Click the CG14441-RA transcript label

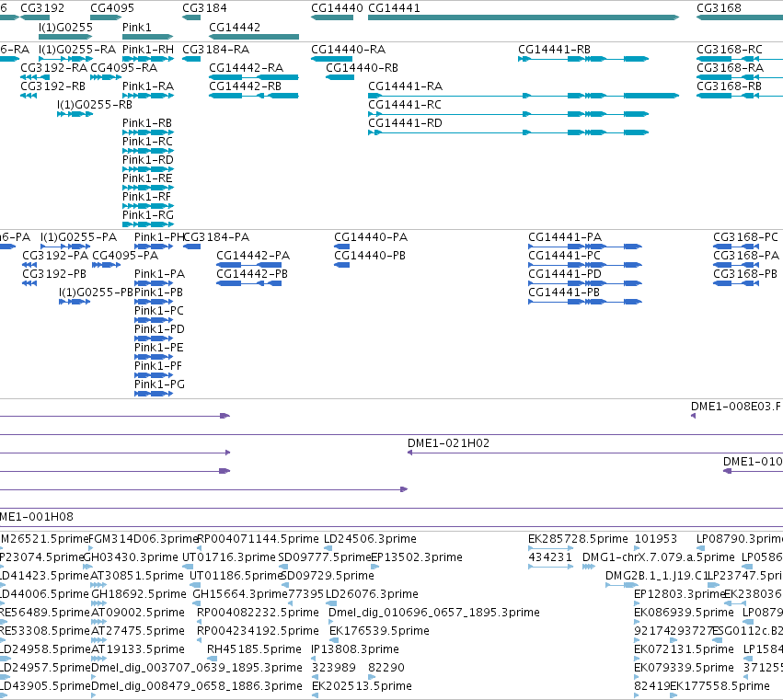coord(405,86)
